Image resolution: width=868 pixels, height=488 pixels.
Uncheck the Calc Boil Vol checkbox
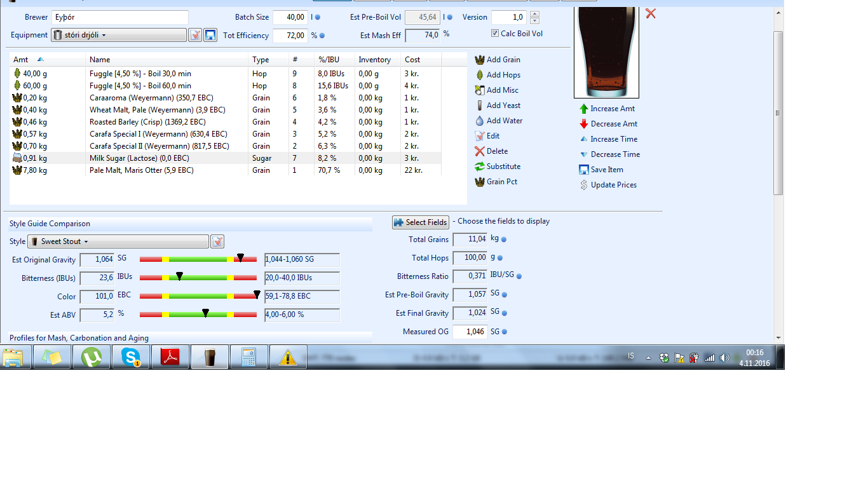coord(495,34)
